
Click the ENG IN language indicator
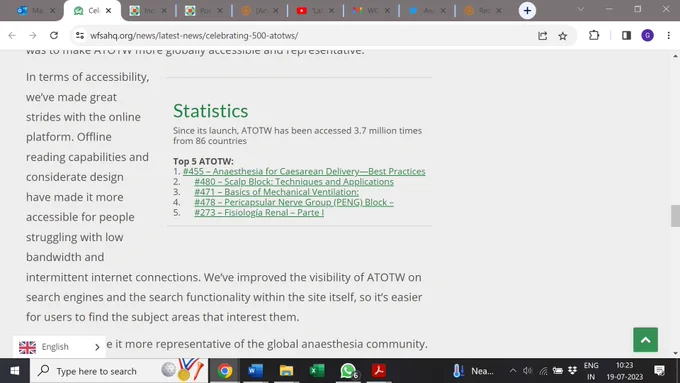coord(591,371)
